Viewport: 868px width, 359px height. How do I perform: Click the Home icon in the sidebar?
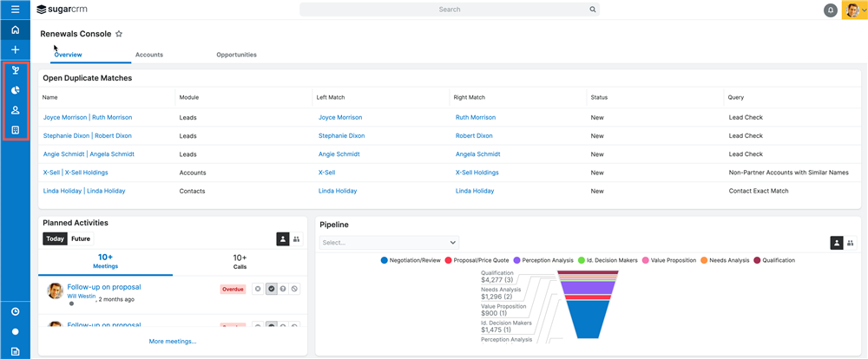pyautogui.click(x=15, y=29)
